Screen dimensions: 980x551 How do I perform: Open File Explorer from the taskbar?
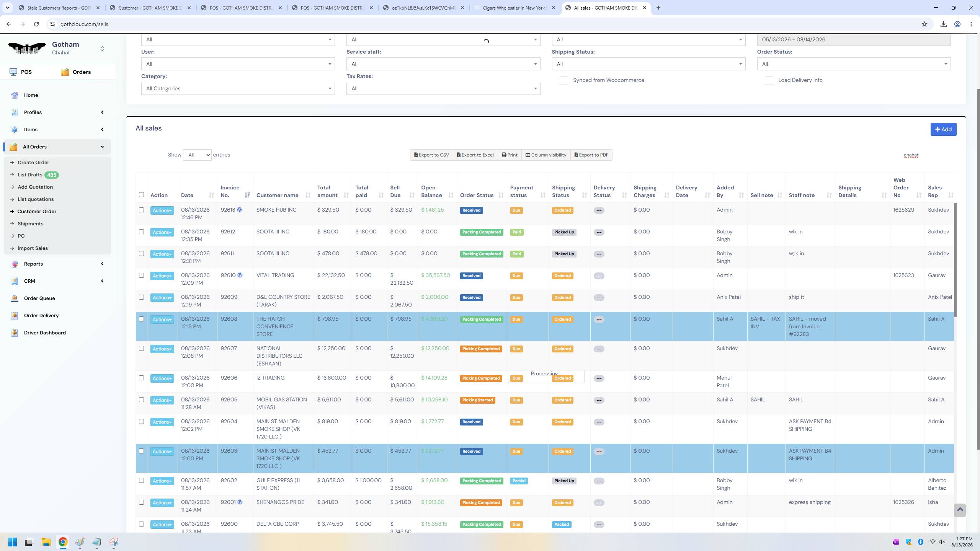(x=46, y=542)
